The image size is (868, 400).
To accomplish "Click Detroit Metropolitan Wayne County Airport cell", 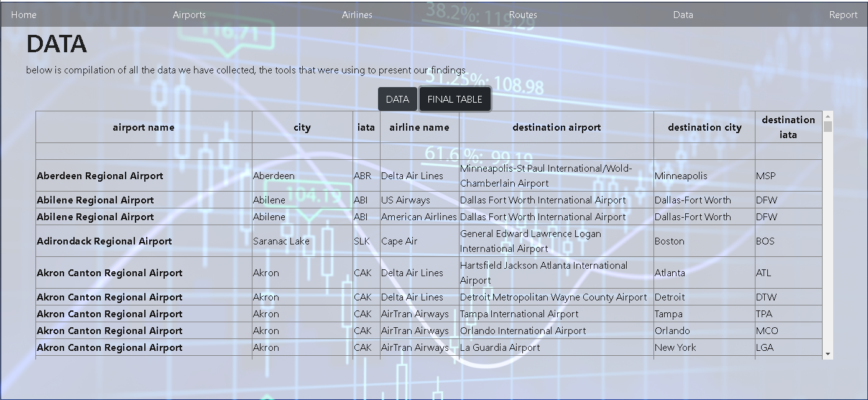I will 556,297.
